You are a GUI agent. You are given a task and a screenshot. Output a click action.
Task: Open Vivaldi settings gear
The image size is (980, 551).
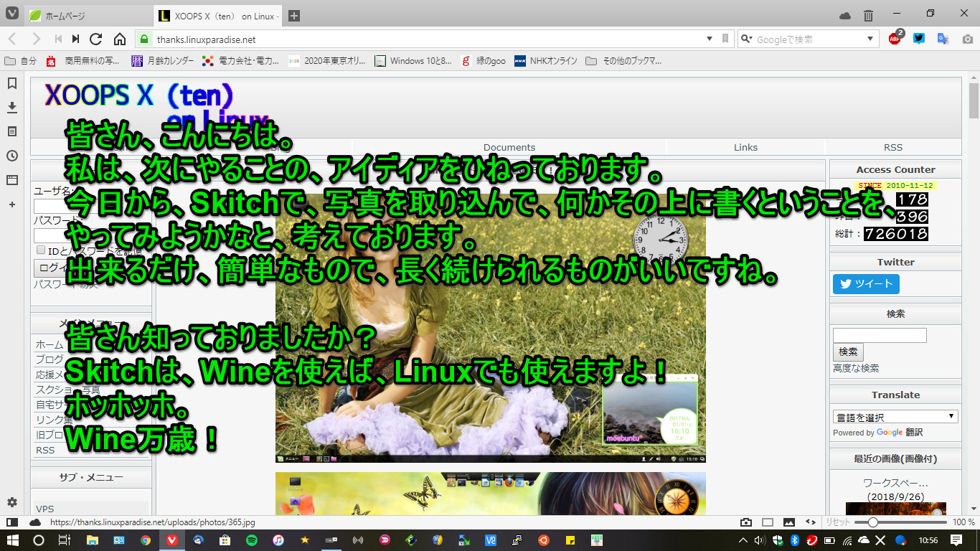point(12,501)
